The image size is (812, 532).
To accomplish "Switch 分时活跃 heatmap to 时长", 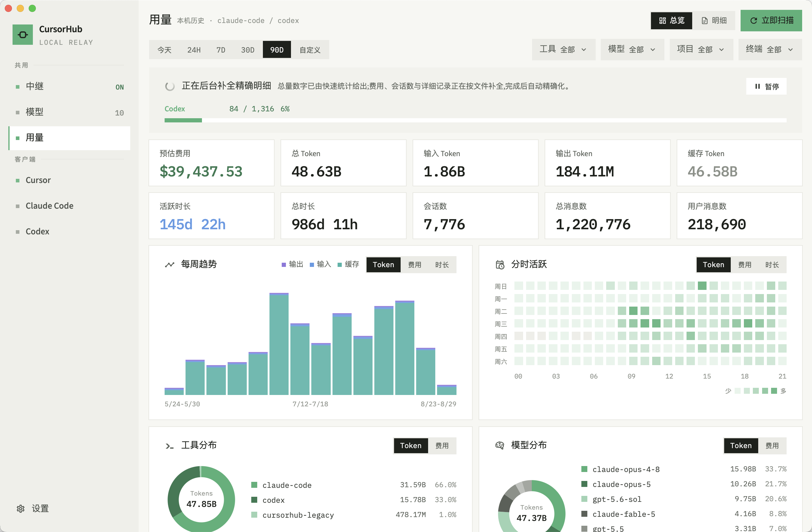I will pyautogui.click(x=772, y=265).
